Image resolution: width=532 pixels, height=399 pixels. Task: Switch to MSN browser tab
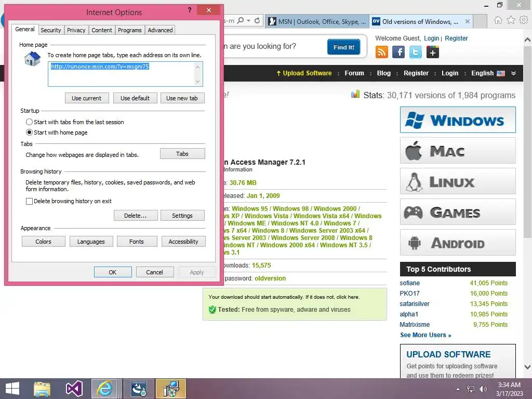coord(317,21)
